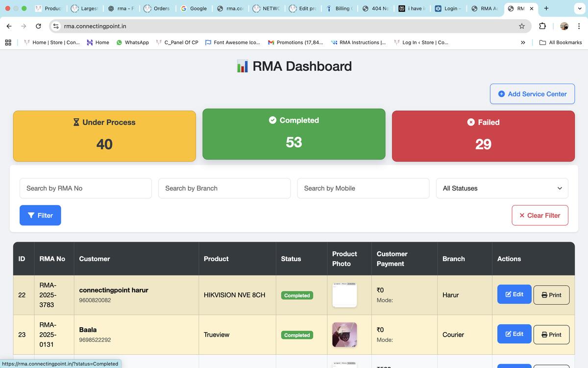The image size is (588, 368).
Task: Open the apps grid icon in bookmarks bar
Action: 8,43
